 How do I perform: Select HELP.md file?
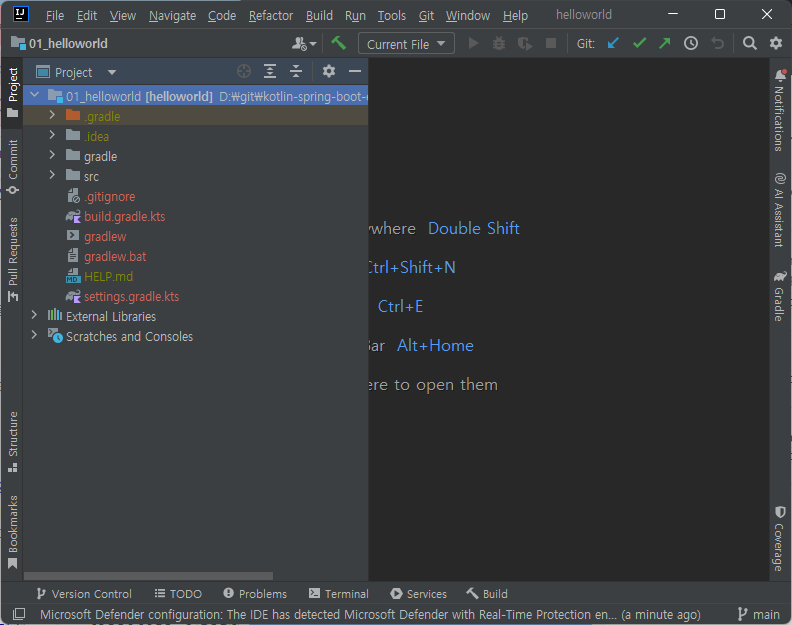(108, 276)
